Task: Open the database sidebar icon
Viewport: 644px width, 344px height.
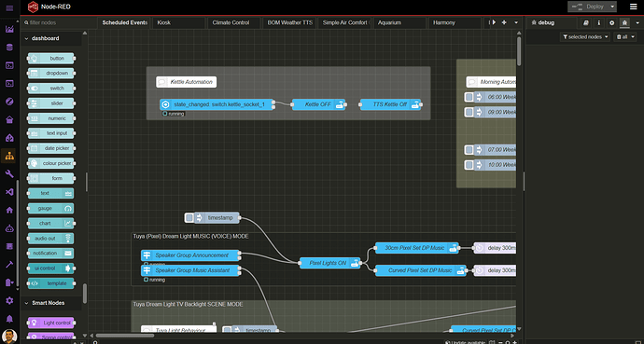Action: [x=9, y=48]
